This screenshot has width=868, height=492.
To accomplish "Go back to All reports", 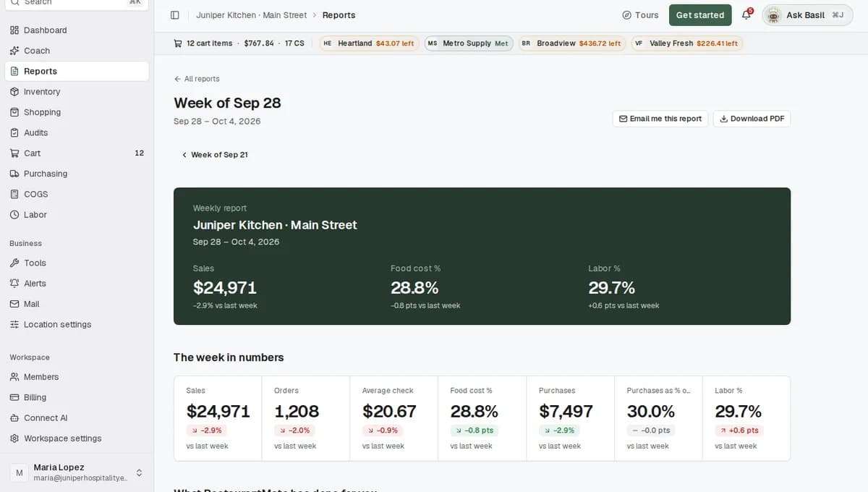I will tap(197, 79).
